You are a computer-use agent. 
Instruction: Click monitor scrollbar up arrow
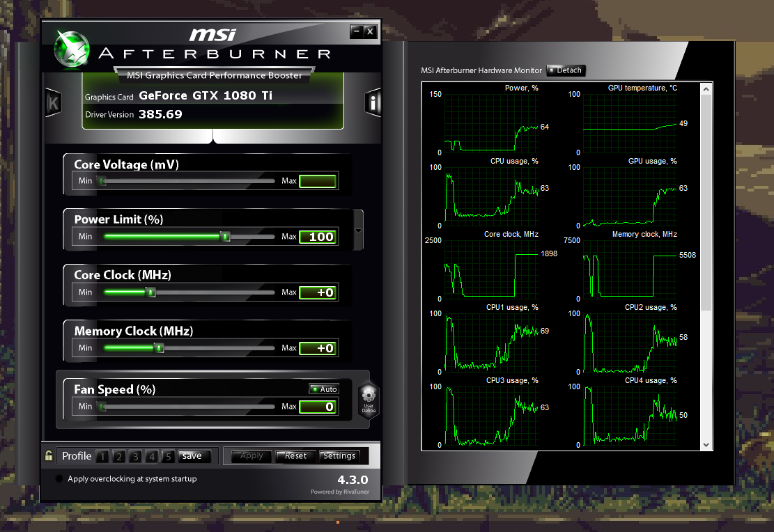(x=706, y=89)
